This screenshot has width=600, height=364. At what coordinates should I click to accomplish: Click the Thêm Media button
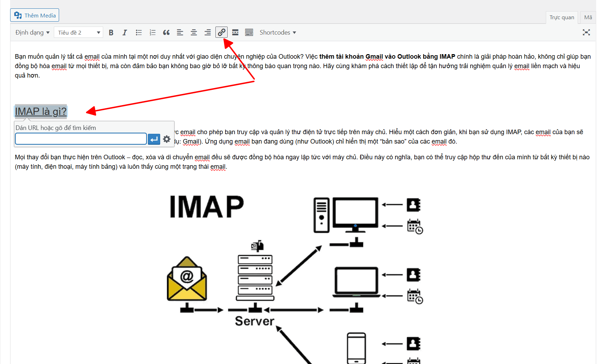tap(35, 15)
